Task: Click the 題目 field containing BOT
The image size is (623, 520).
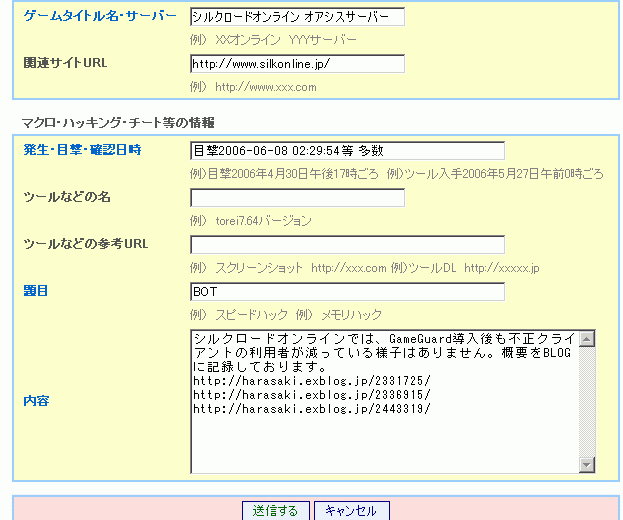Action: [347, 292]
